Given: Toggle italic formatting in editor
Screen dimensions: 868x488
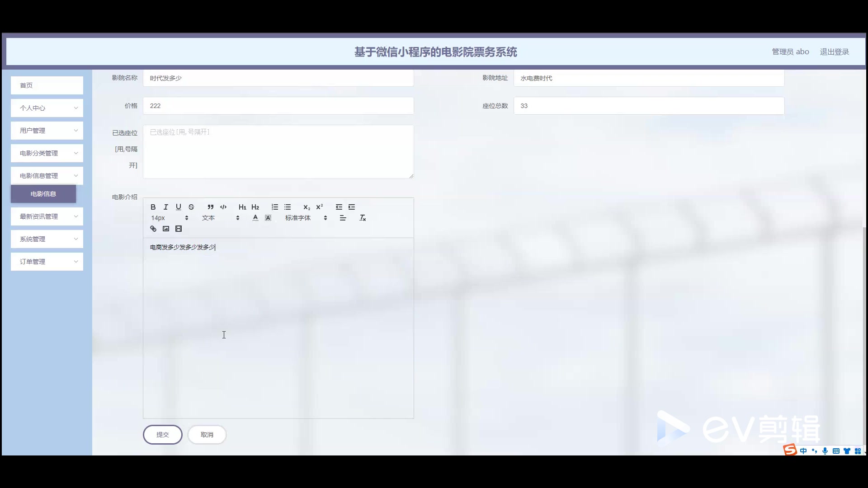Looking at the screenshot, I should click(x=166, y=207).
